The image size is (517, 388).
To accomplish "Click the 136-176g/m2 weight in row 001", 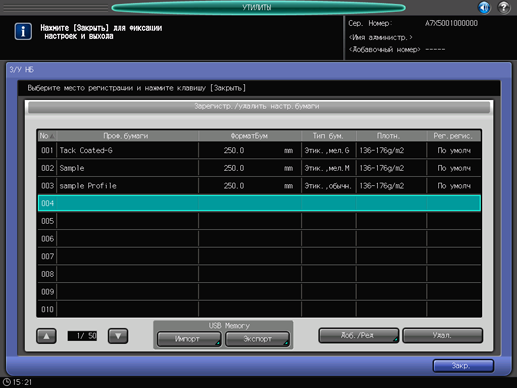I will (382, 151).
